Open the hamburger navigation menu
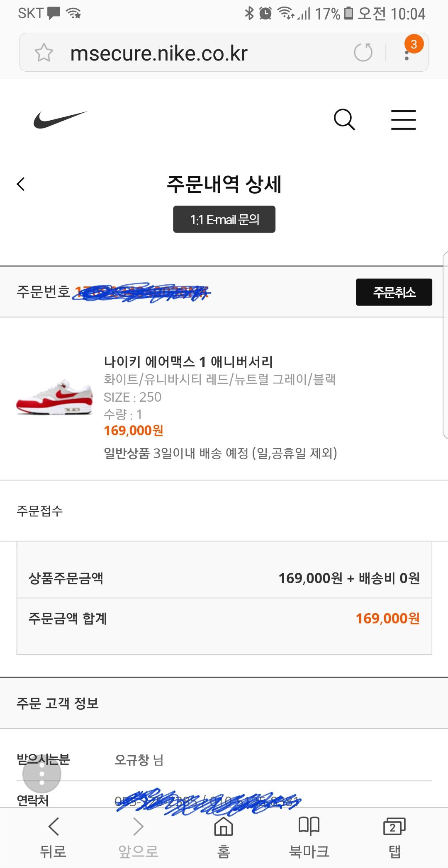 pyautogui.click(x=403, y=120)
